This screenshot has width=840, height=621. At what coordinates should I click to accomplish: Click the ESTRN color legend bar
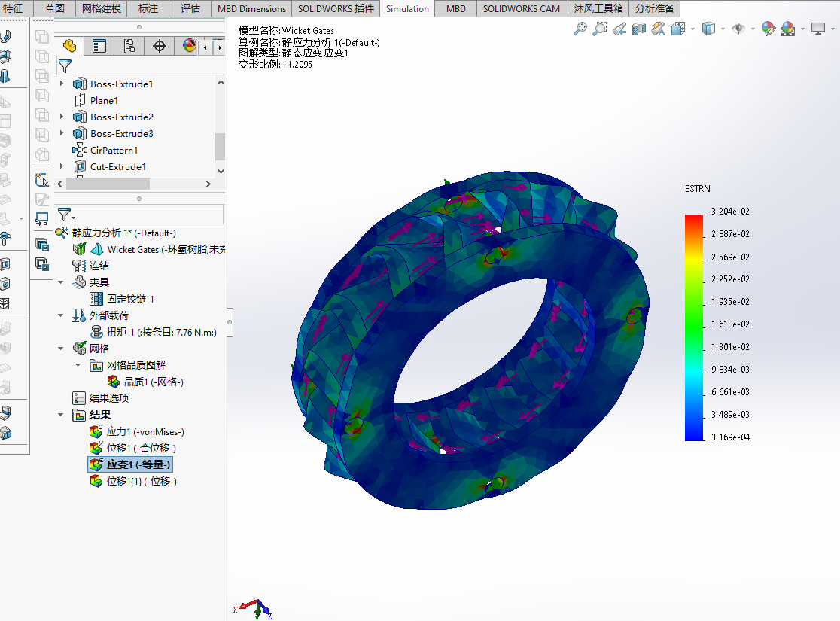pyautogui.click(x=694, y=327)
